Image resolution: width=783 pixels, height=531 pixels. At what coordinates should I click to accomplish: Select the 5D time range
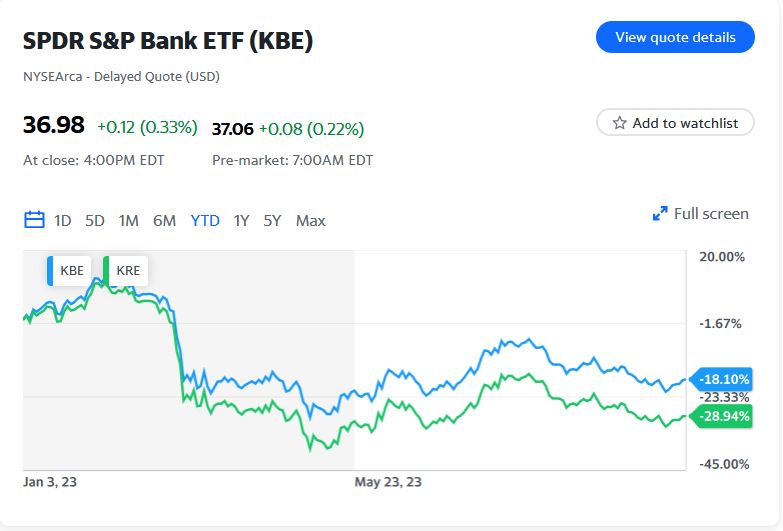pos(95,221)
